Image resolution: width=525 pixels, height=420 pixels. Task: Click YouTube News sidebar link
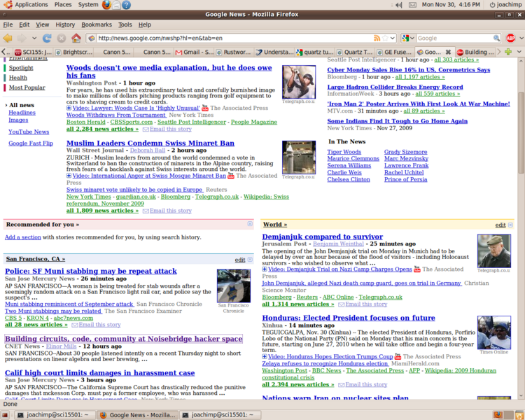[x=29, y=132]
